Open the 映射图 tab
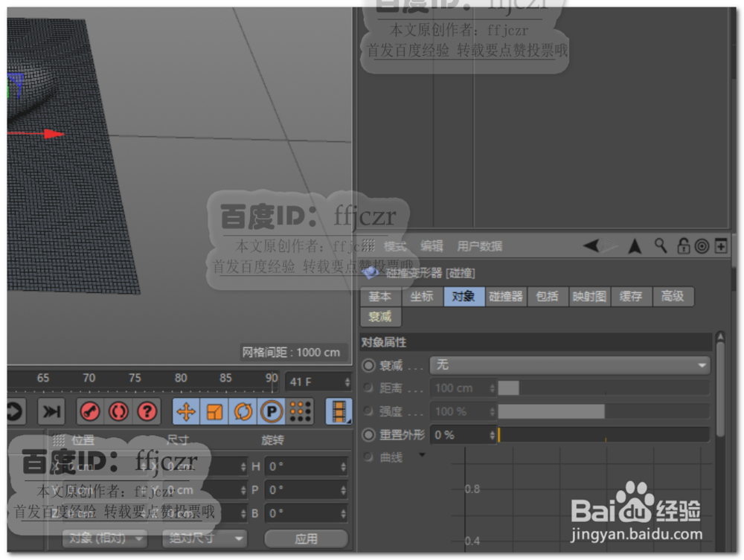The height and width of the screenshot is (560, 744). click(x=589, y=296)
